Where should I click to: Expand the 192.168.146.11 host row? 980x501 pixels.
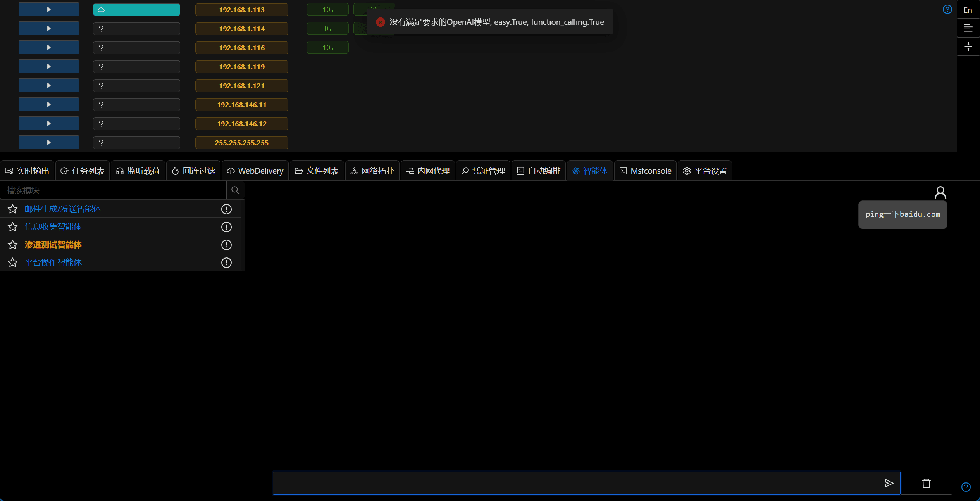[49, 105]
